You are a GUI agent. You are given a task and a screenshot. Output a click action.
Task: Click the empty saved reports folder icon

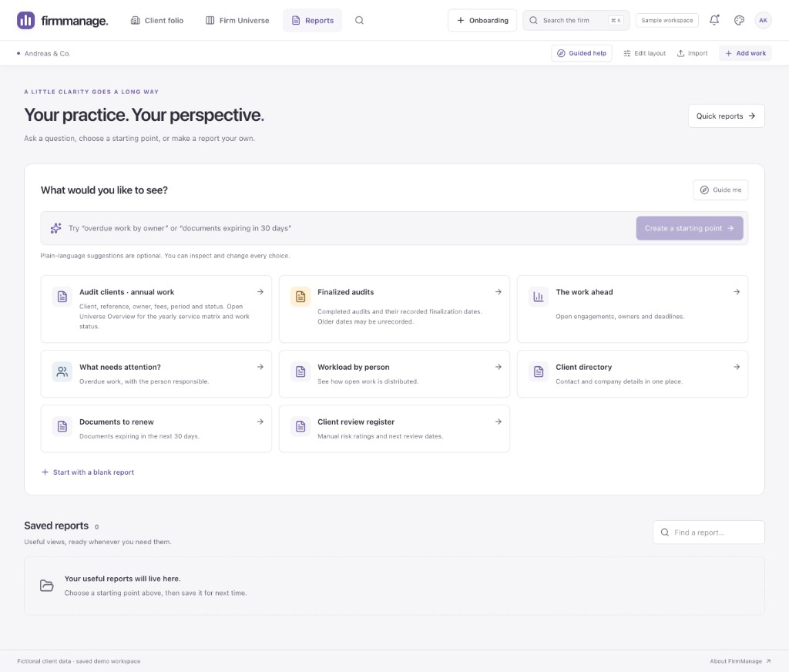click(47, 586)
